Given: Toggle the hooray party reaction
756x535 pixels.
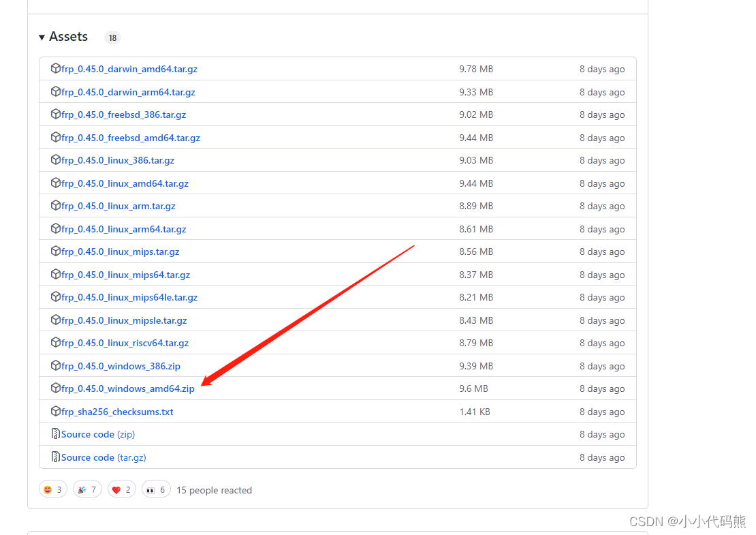Looking at the screenshot, I should 86,489.
